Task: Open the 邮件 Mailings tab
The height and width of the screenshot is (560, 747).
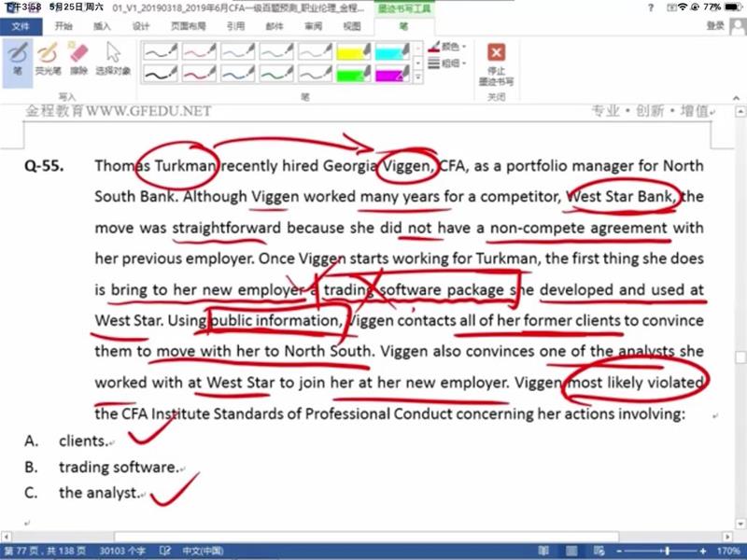Action: click(x=274, y=26)
